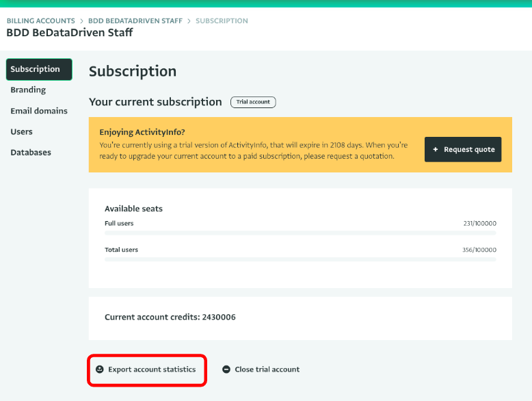Select the Subscription breadcrumb item
Screen dimensions: 532x401
pyautogui.click(x=222, y=21)
